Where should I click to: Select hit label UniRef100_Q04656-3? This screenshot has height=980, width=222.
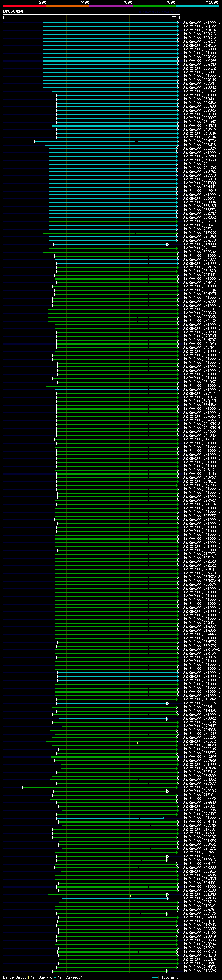[x=201, y=424]
